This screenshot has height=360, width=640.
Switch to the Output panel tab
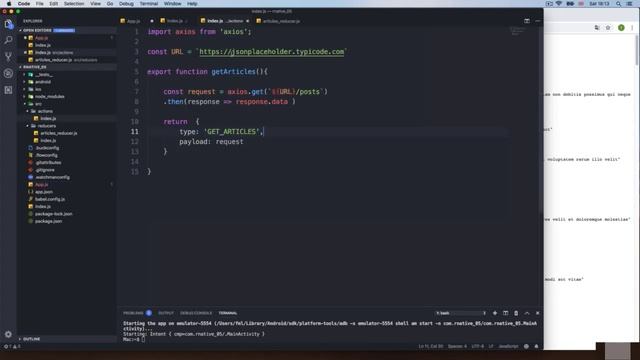click(x=166, y=313)
